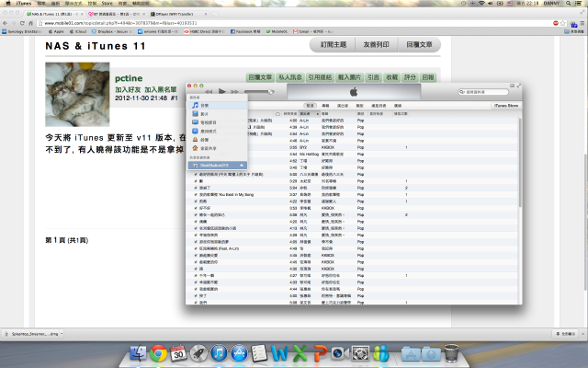Open the App Store from the Dock
Image resolution: width=588 pixels, height=368 pixels.
click(x=239, y=353)
